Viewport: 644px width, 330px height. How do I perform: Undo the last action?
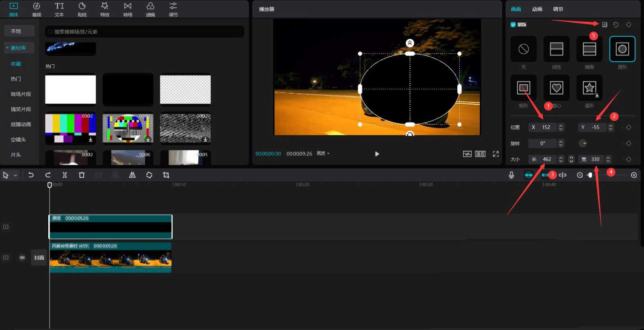click(x=31, y=175)
